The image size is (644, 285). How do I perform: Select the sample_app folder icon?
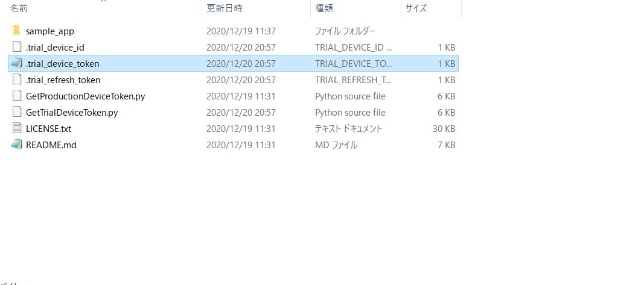click(x=16, y=31)
